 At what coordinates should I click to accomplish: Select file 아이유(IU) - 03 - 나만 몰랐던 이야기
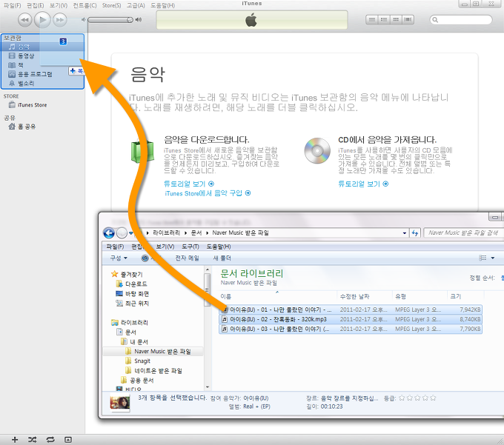351,329
